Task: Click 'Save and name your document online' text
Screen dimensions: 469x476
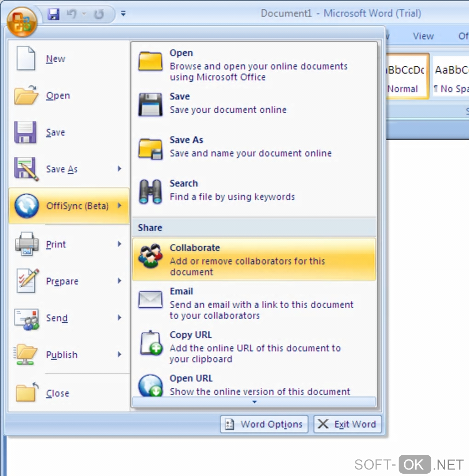Action: [251, 153]
